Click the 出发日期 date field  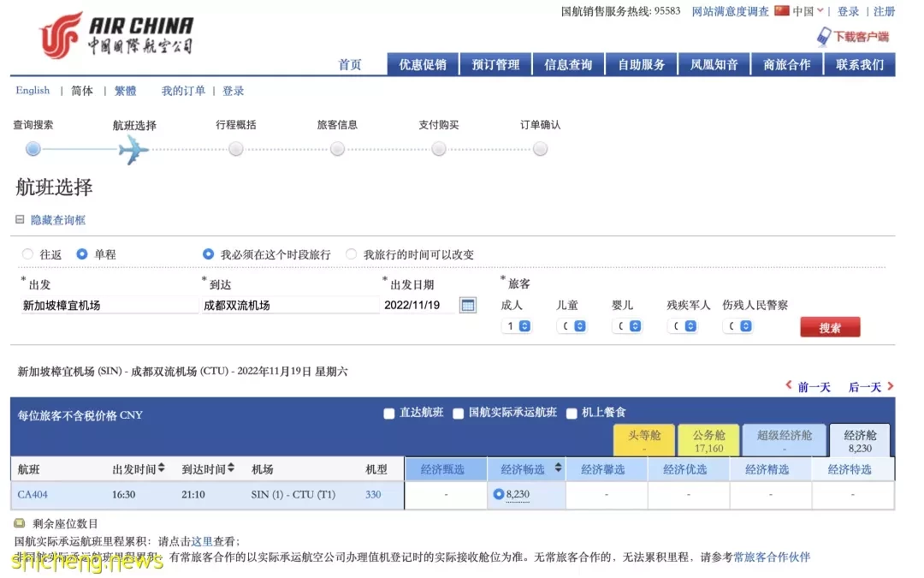point(418,305)
